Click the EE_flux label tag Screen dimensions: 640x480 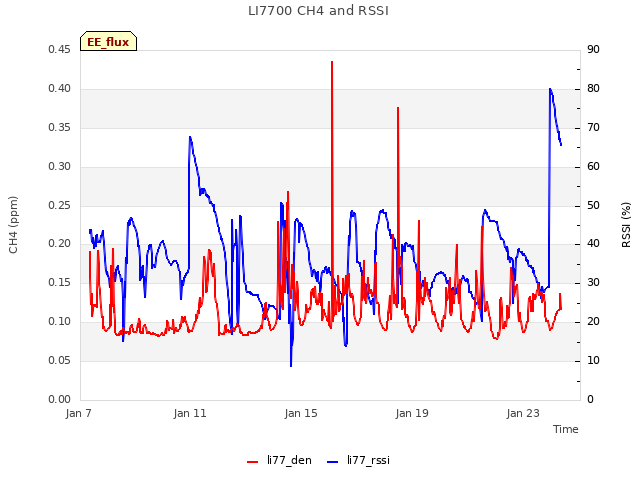coord(108,41)
